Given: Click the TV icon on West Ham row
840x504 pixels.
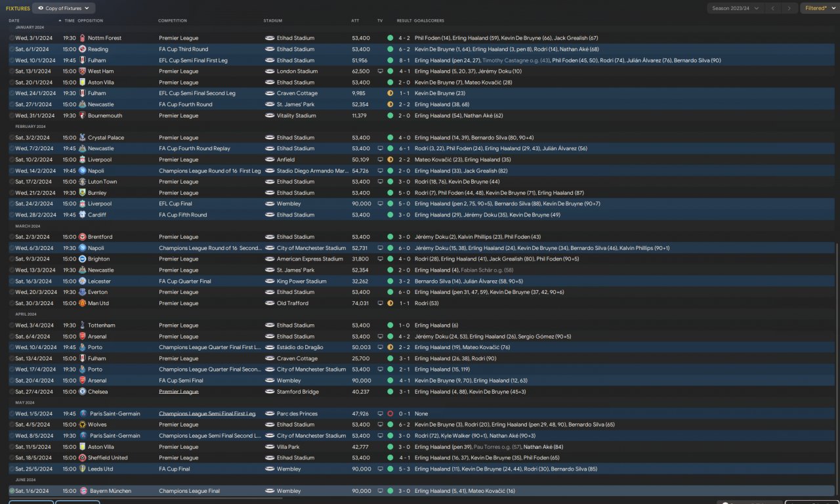Looking at the screenshot, I should (x=380, y=71).
